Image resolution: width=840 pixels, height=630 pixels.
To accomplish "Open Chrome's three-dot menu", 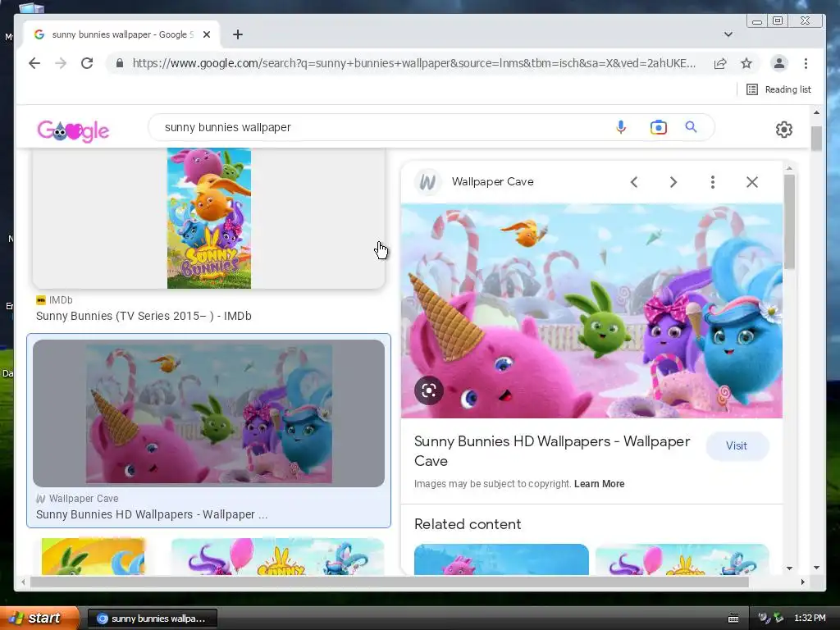I will (x=806, y=63).
